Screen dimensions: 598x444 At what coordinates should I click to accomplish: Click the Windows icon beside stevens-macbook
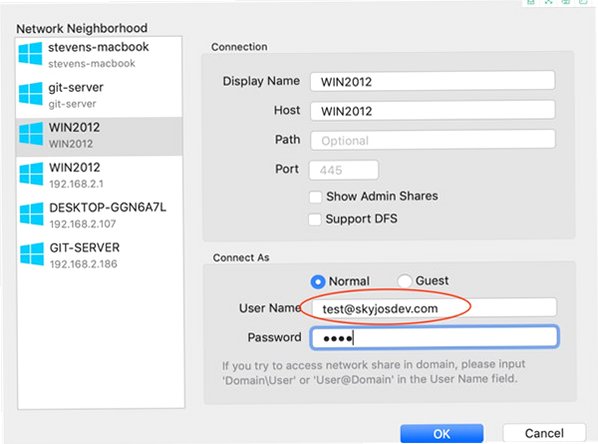30,54
